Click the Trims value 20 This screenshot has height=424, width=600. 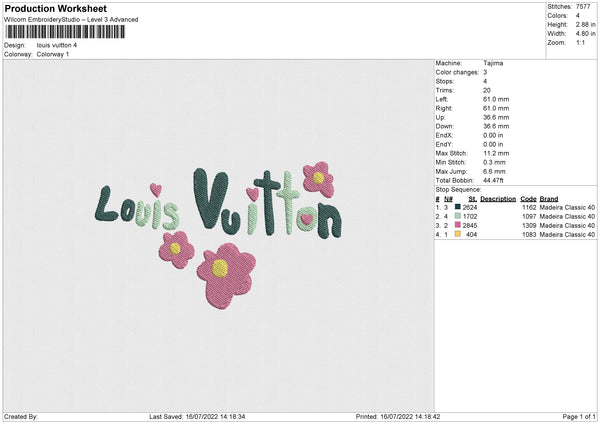[x=487, y=90]
